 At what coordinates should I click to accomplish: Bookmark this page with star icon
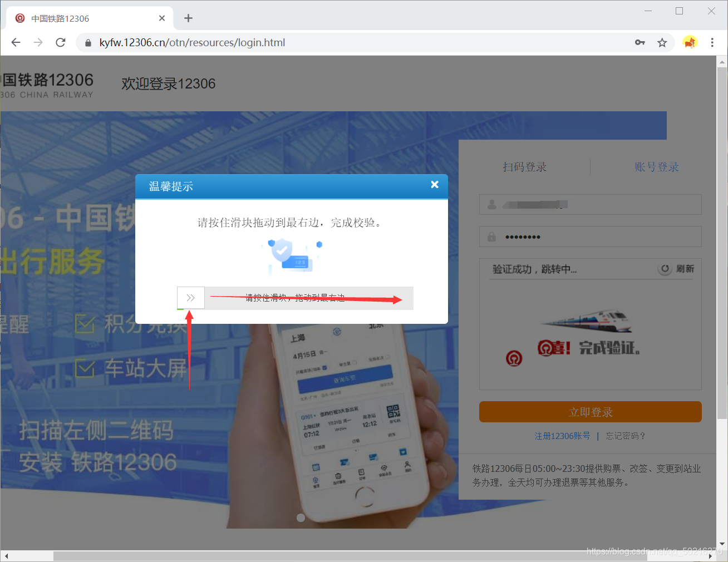(x=662, y=42)
